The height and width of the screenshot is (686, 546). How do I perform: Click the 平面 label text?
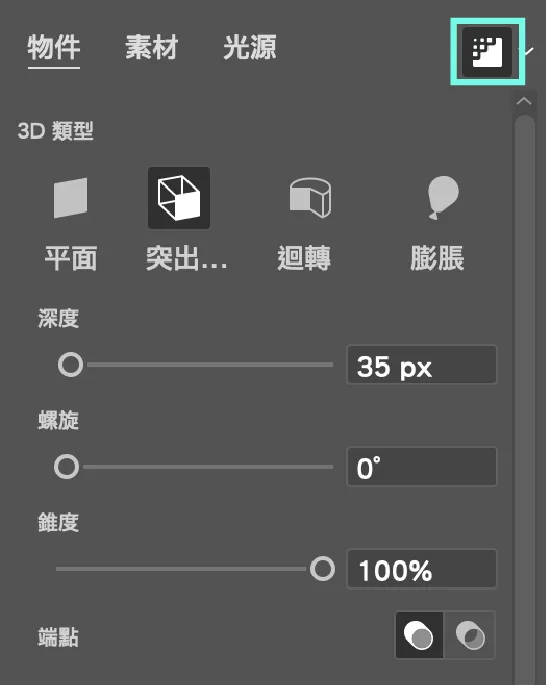coord(71,258)
